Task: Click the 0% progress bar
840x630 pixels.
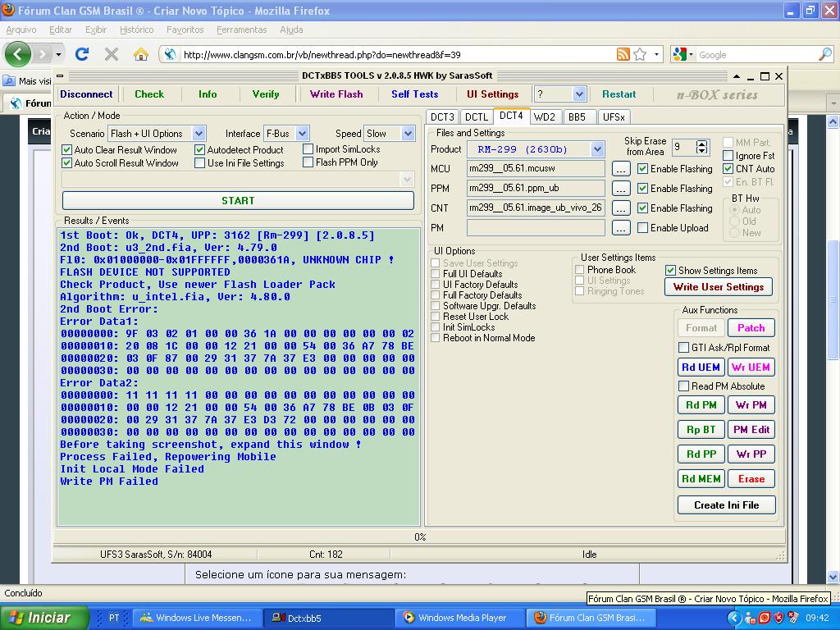Action: coord(420,536)
